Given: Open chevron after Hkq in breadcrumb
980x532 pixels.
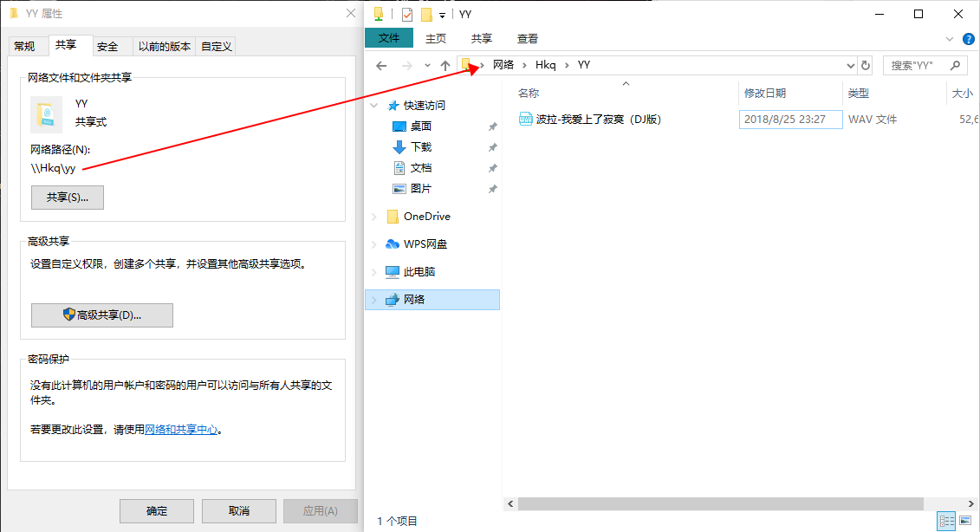Looking at the screenshot, I should pyautogui.click(x=566, y=65).
